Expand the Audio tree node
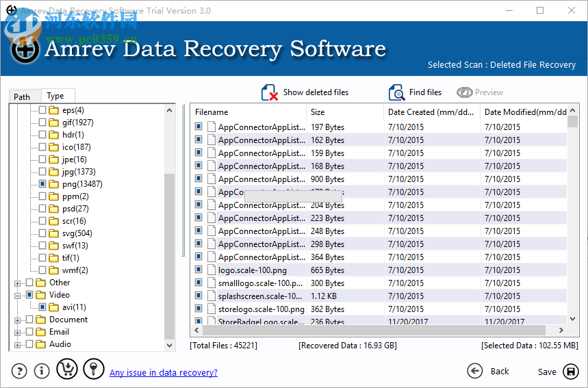The width and height of the screenshot is (588, 388). click(x=17, y=346)
